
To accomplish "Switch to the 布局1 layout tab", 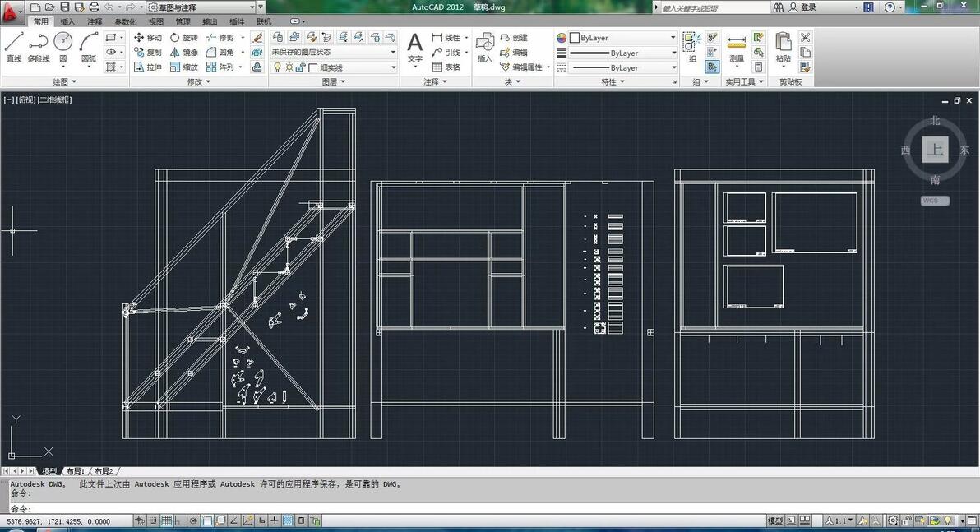I will (x=75, y=471).
